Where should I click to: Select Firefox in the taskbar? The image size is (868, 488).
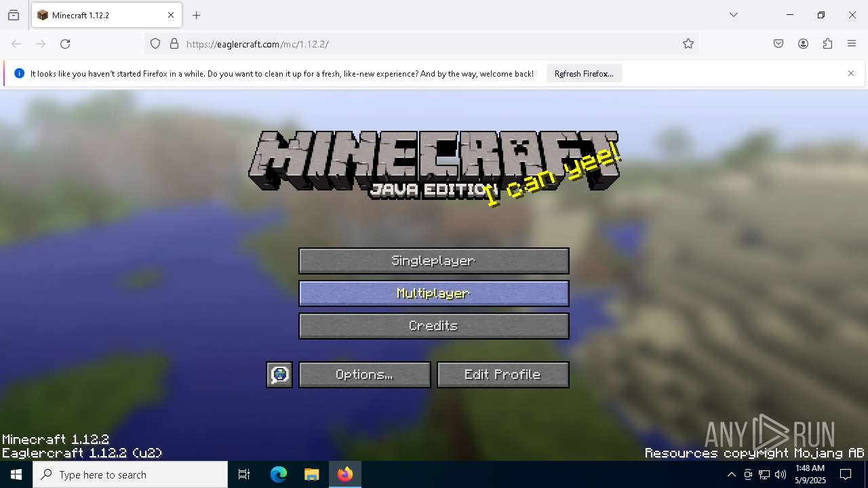tap(345, 474)
